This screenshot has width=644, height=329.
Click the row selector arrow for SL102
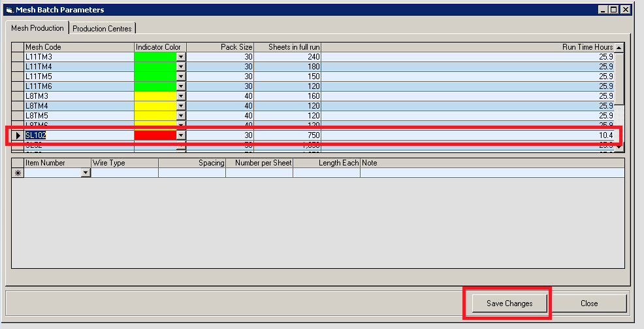click(x=18, y=135)
